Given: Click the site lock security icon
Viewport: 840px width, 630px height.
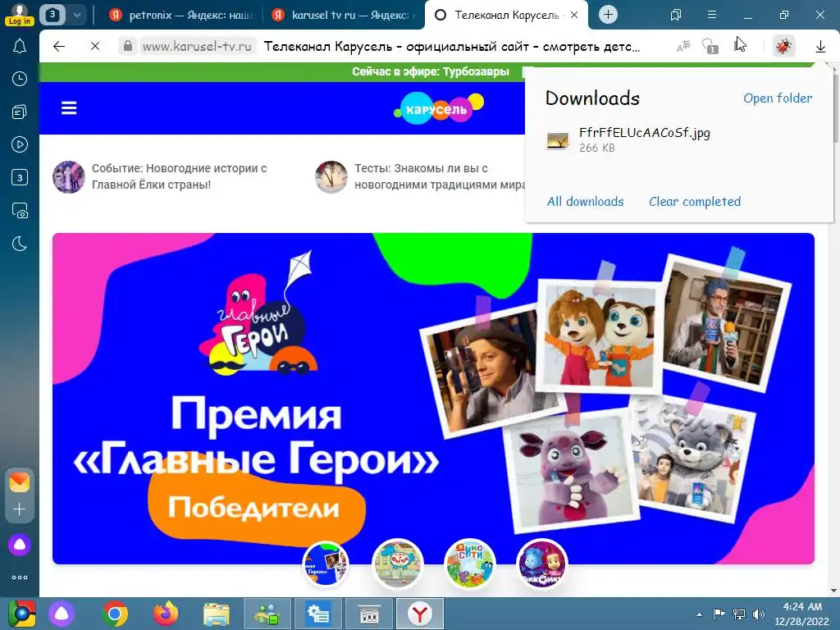Looking at the screenshot, I should coord(127,47).
